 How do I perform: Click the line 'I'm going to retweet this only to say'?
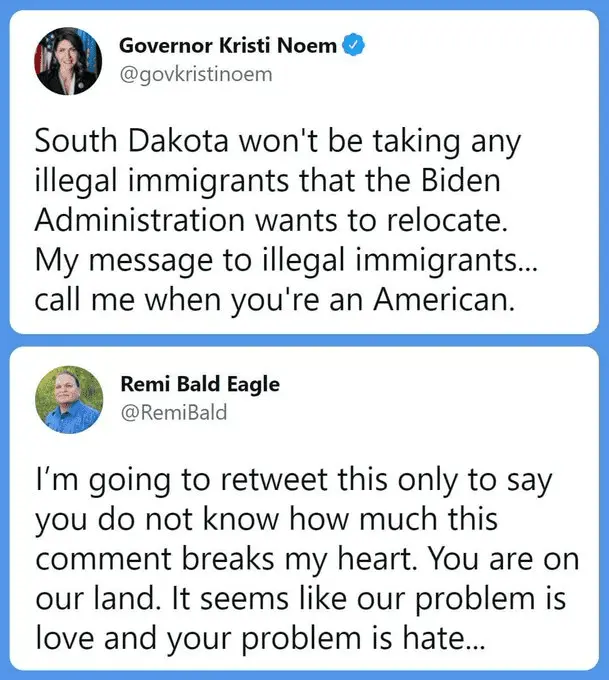pyautogui.click(x=294, y=481)
